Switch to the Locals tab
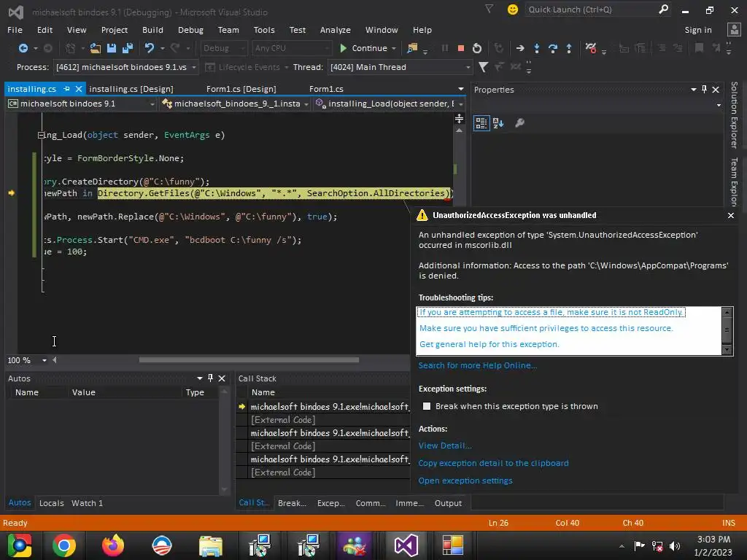747x560 pixels. tap(52, 503)
